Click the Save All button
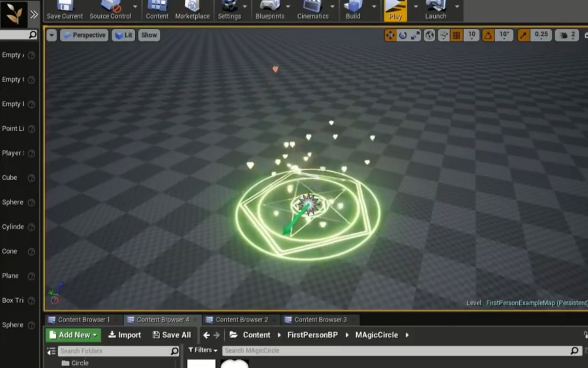 pyautogui.click(x=172, y=335)
